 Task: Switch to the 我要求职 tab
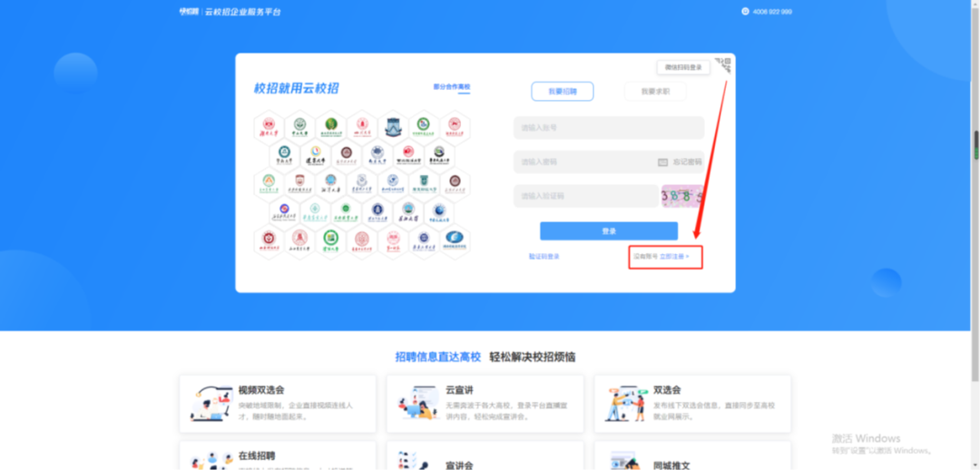click(x=655, y=92)
